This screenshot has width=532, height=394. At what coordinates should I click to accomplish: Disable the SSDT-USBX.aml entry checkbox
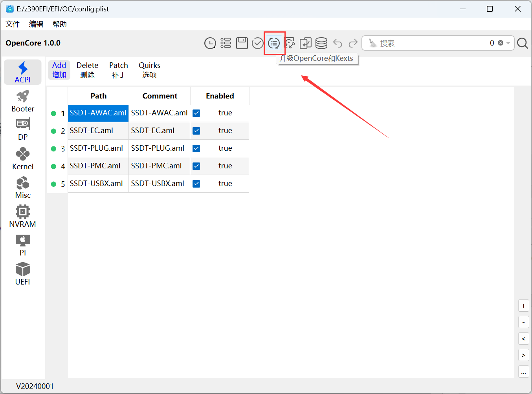click(196, 184)
